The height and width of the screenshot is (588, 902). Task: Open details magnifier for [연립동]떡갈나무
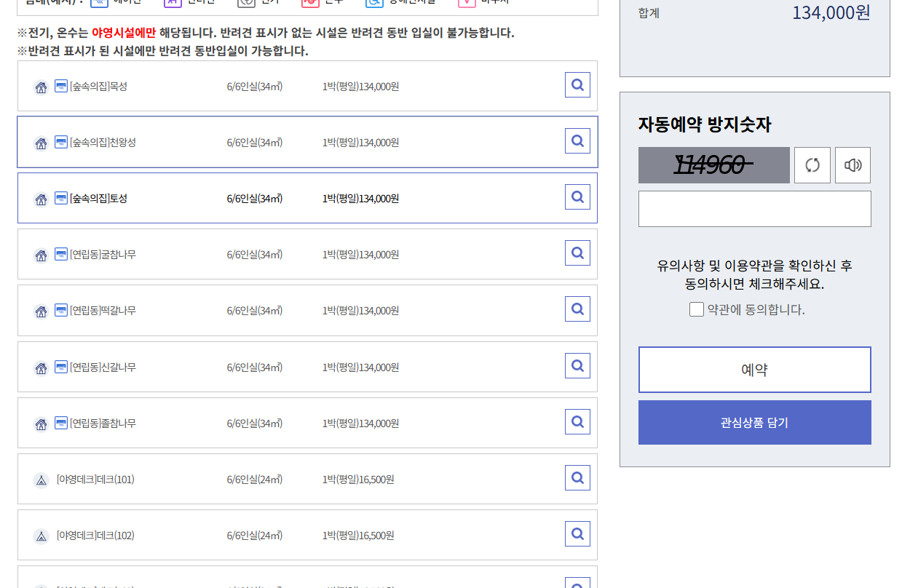[x=577, y=309]
